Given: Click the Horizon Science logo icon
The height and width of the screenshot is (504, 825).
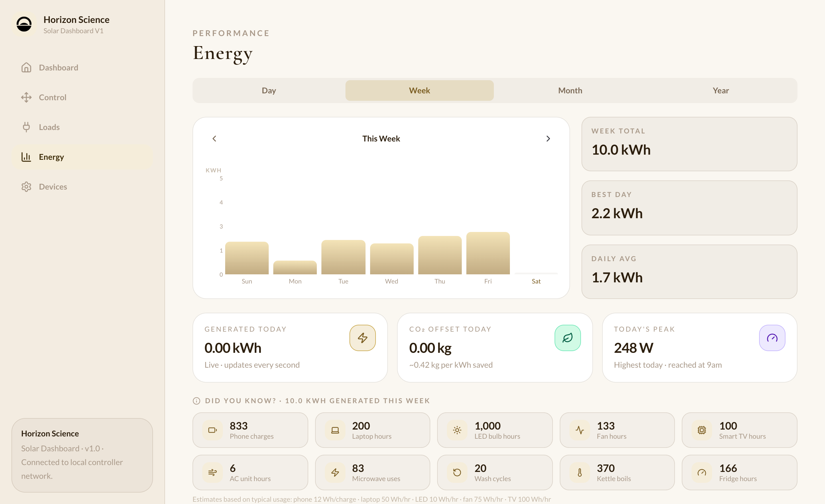Looking at the screenshot, I should tap(24, 24).
